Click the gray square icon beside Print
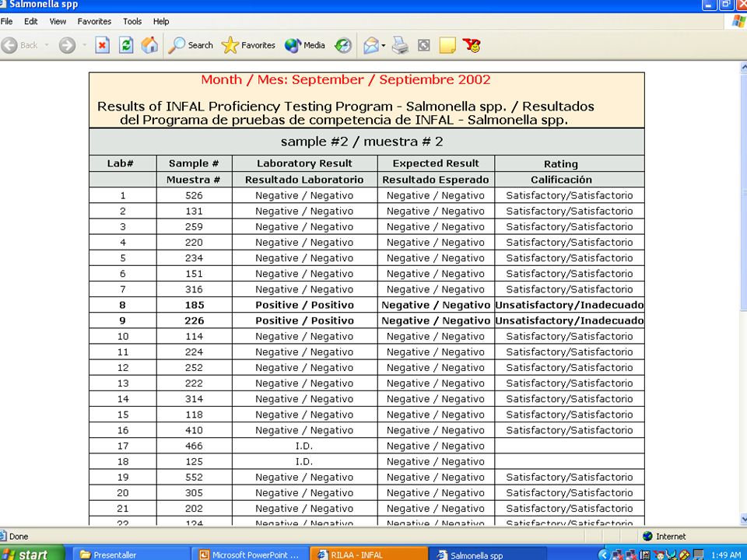The image size is (747, 560). tap(423, 45)
